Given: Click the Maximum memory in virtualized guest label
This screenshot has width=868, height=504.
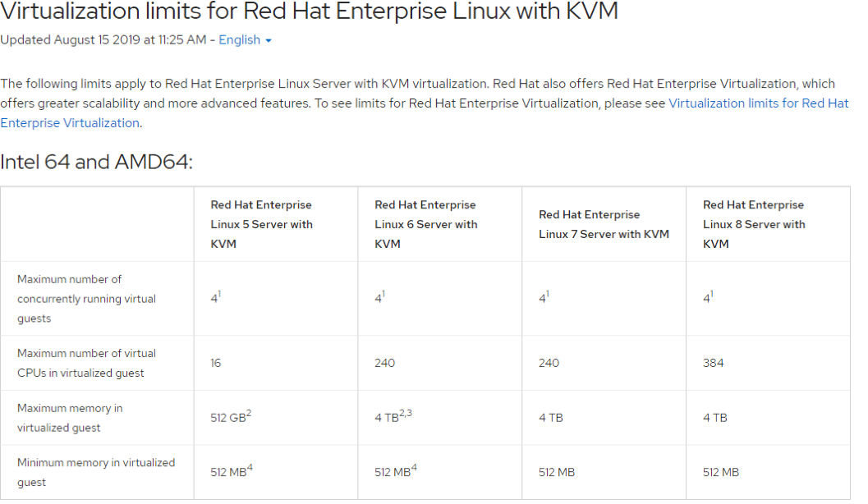Looking at the screenshot, I should 70,418.
